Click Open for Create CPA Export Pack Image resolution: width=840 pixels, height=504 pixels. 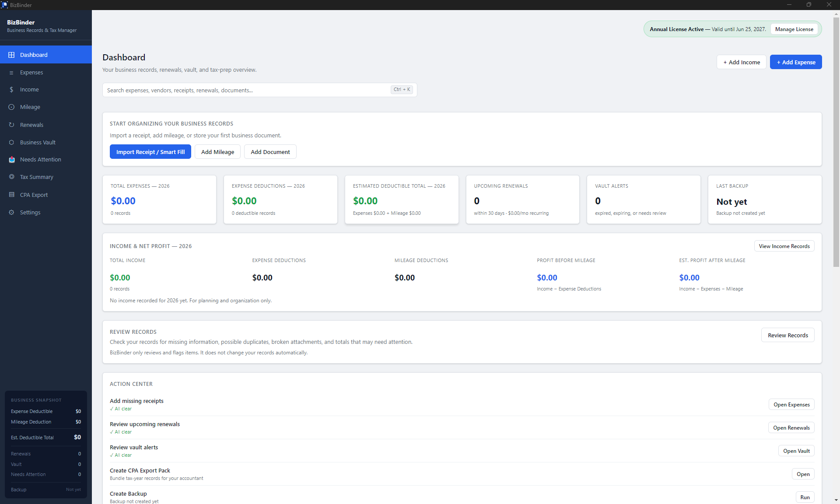(x=803, y=474)
